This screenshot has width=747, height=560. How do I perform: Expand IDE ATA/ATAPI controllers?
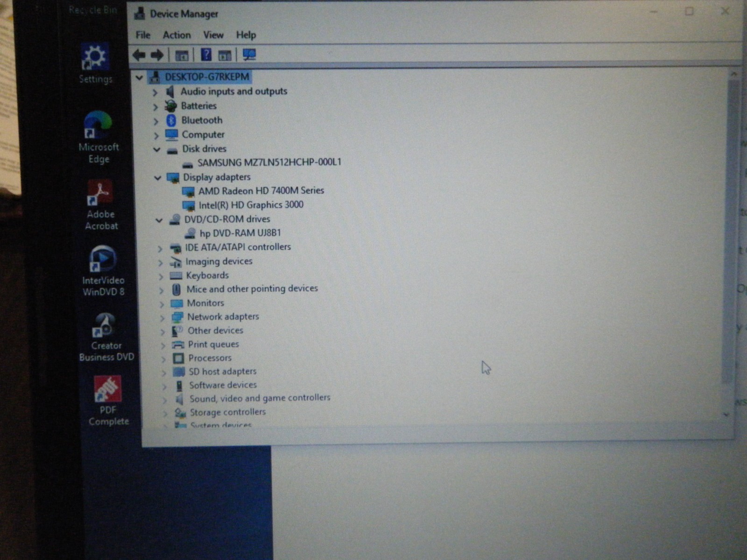(x=160, y=249)
